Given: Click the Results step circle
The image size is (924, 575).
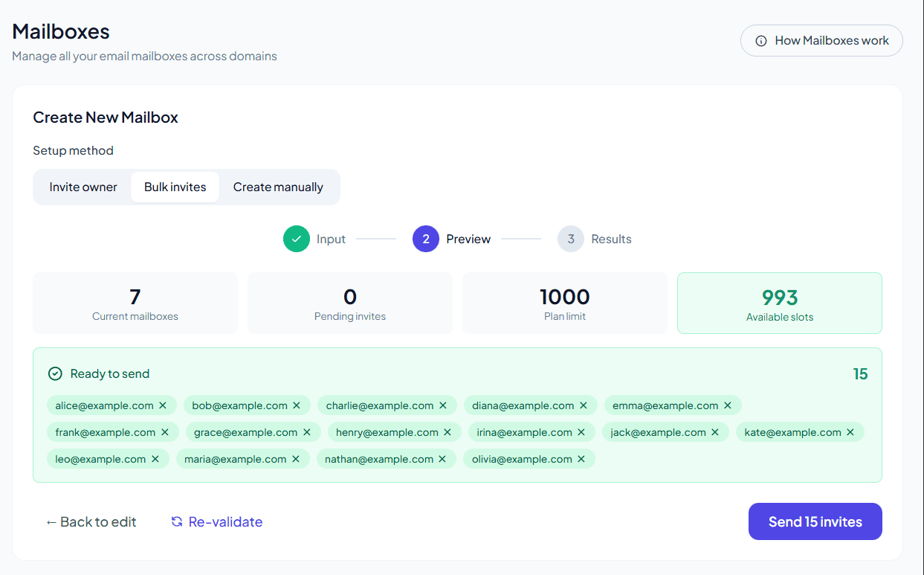Looking at the screenshot, I should click(569, 239).
